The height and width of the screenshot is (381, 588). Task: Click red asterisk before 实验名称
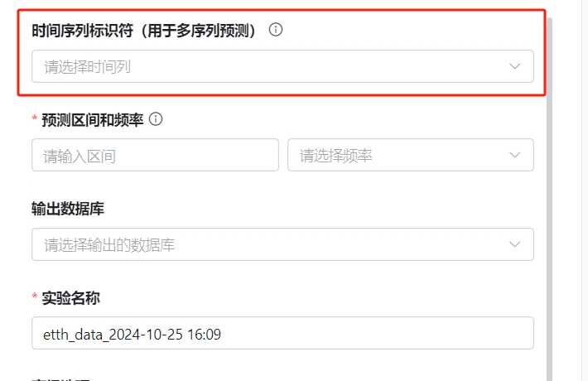coord(35,296)
